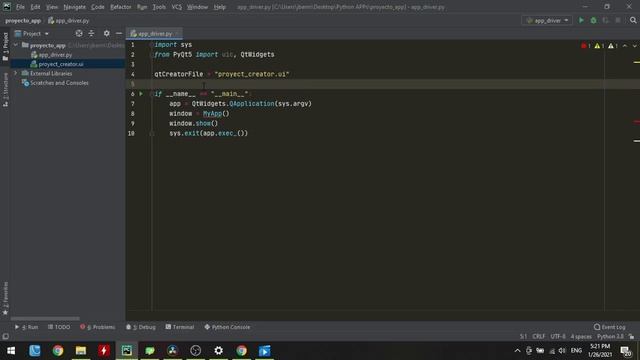This screenshot has height=360, width=640.
Task: Click Run with Coverage icon in toolbar
Action: pyautogui.click(x=606, y=20)
